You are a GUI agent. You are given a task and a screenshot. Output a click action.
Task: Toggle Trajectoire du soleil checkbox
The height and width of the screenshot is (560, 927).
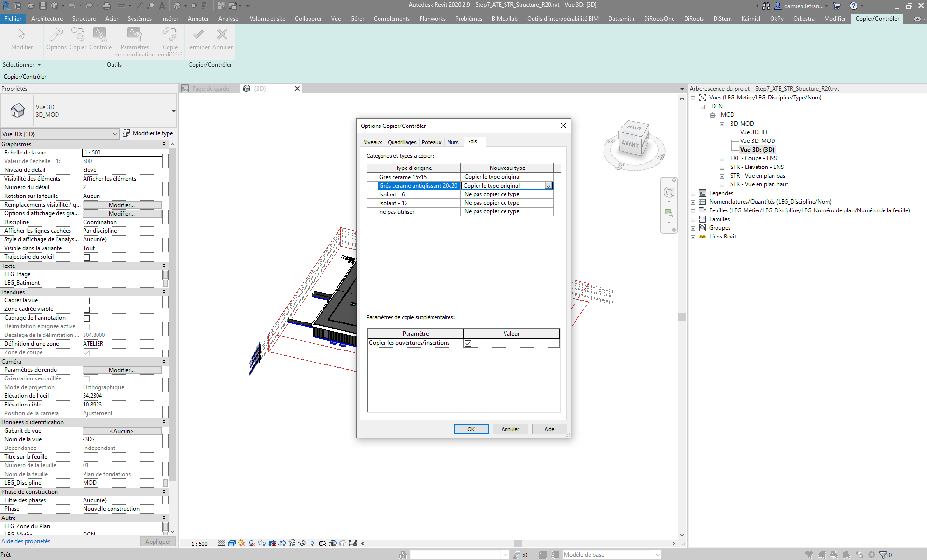[87, 257]
